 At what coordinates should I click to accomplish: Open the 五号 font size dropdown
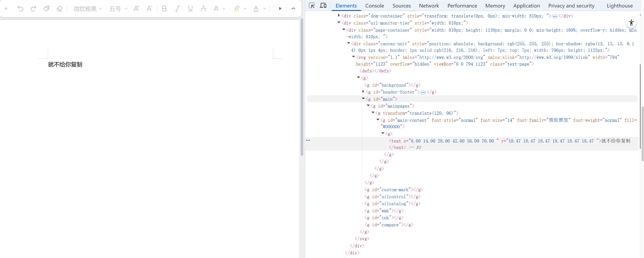[118, 9]
